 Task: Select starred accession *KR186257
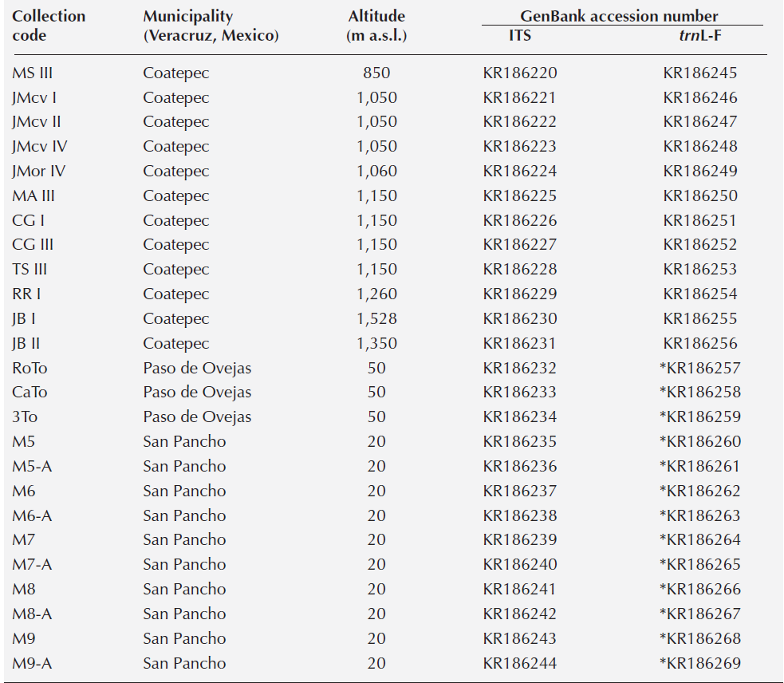699,369
